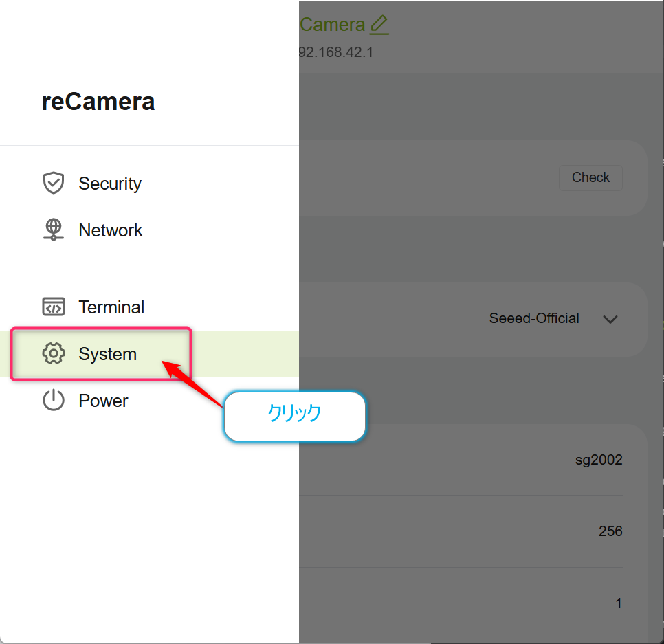The height and width of the screenshot is (644, 664).
Task: Click the 256 value row
Action: (x=473, y=531)
